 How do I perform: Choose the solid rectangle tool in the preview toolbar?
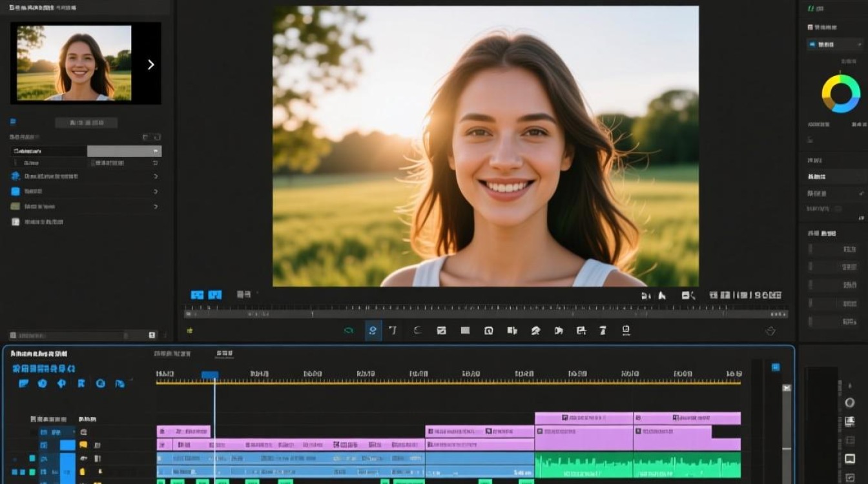pyautogui.click(x=465, y=330)
